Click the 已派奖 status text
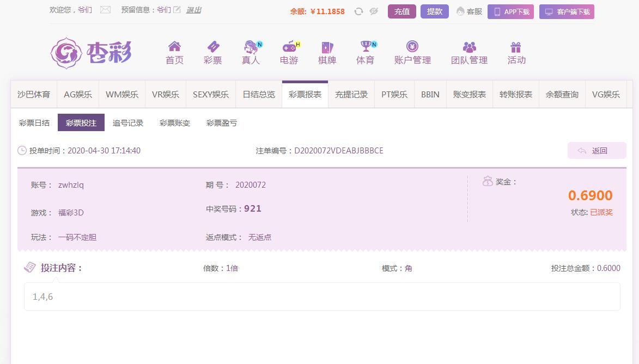 pyautogui.click(x=601, y=213)
